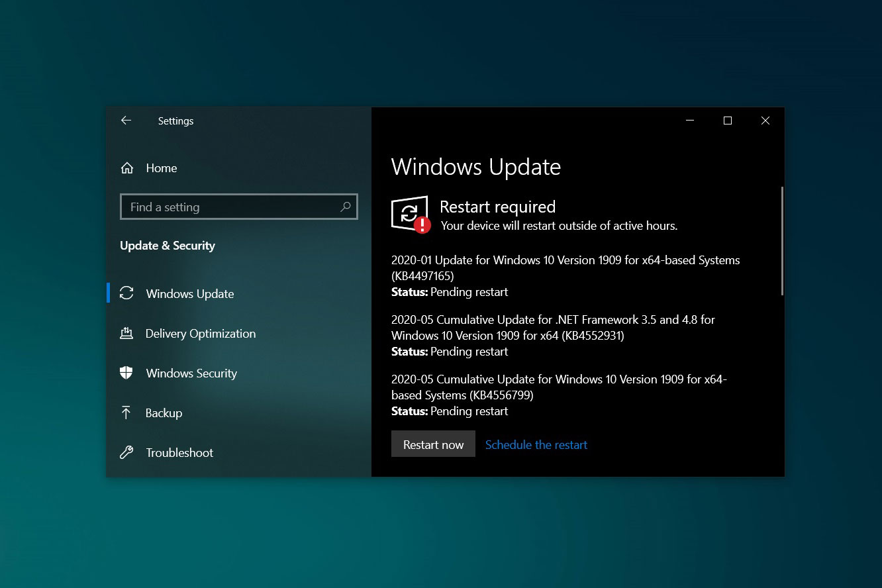
Task: Click the Restart now button
Action: tap(433, 444)
